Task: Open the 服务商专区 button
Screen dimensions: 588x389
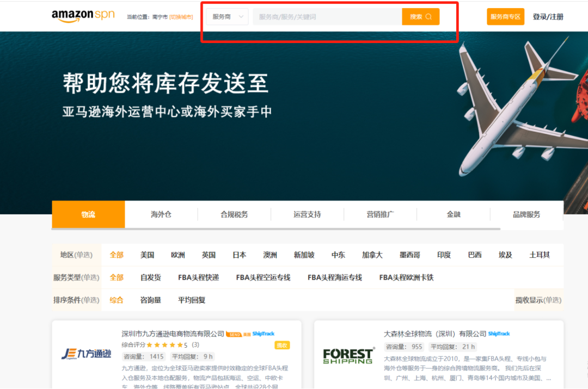Action: 505,16
